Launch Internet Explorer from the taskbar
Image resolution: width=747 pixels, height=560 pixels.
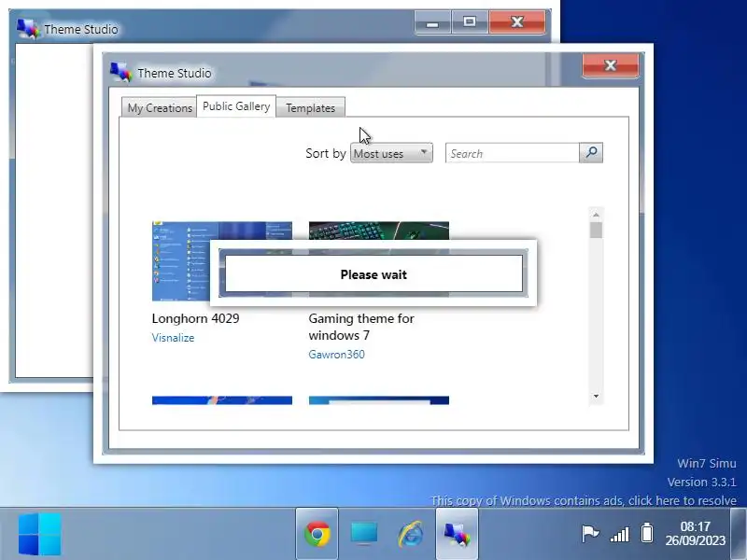[x=410, y=534]
